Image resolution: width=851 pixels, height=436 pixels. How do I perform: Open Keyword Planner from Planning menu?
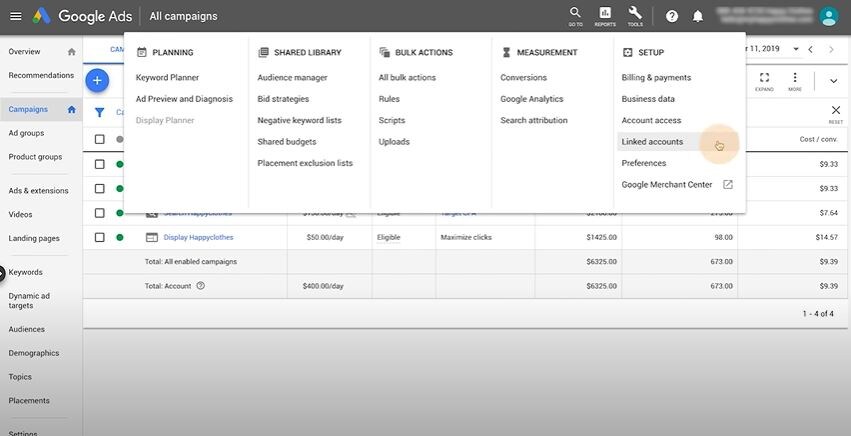coord(167,78)
